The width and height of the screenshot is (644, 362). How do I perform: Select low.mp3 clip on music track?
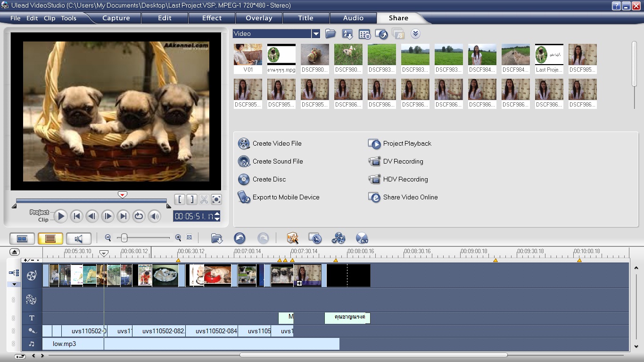coord(191,344)
